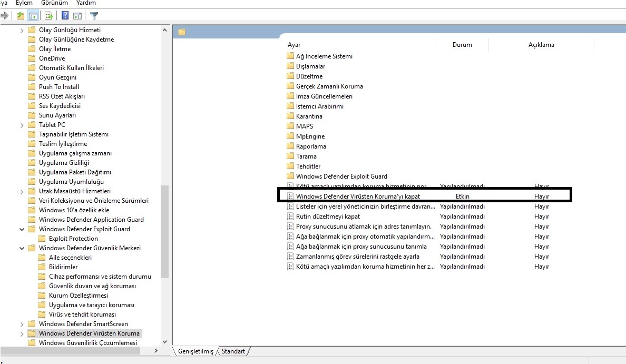Click the policy icon for 'Proxy sunucusunu atlamak için adres tanımlayın.'

290,227
